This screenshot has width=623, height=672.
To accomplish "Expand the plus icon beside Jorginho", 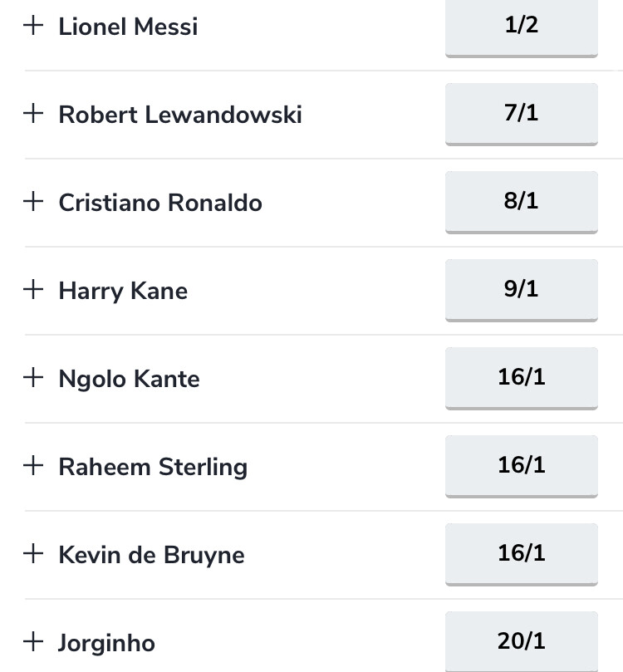I will [x=33, y=641].
